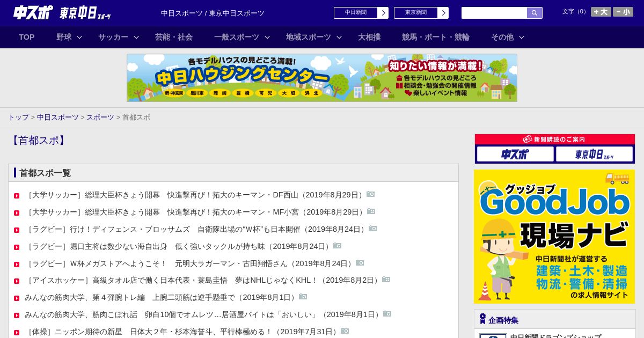The image size is (644, 338).
Task: Click photo icon after 蓑島圭悟 article
Action: (386, 280)
